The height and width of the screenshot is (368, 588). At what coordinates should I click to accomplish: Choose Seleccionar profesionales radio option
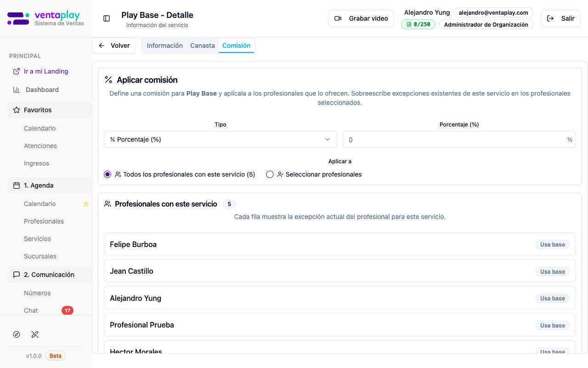pos(270,174)
